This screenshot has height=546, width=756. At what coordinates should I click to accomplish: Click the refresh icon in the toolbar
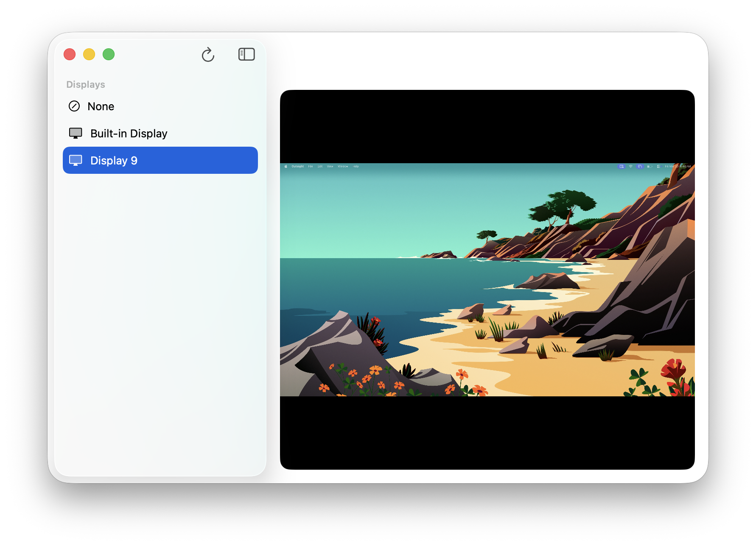[208, 54]
